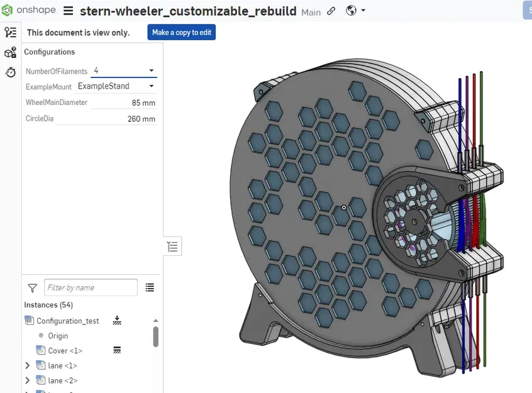Viewport: 532px width, 393px height.
Task: Click the instance list scrollbar thumb
Action: [x=156, y=336]
